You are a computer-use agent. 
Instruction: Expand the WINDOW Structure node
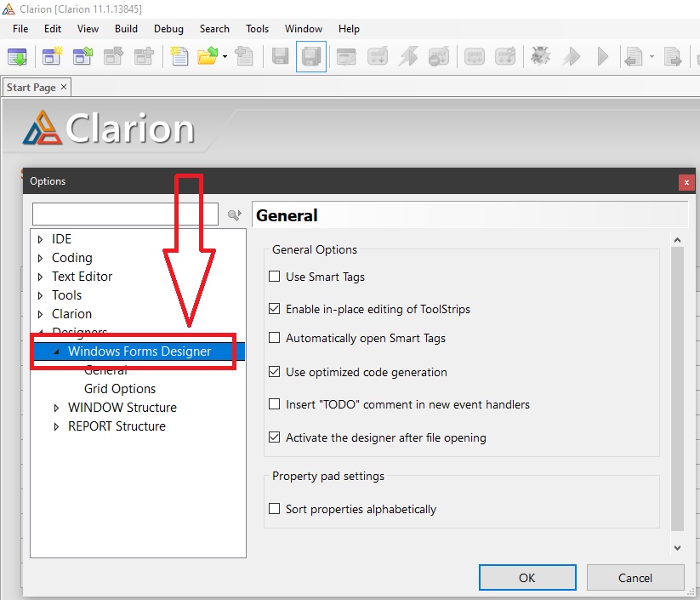[x=56, y=408]
